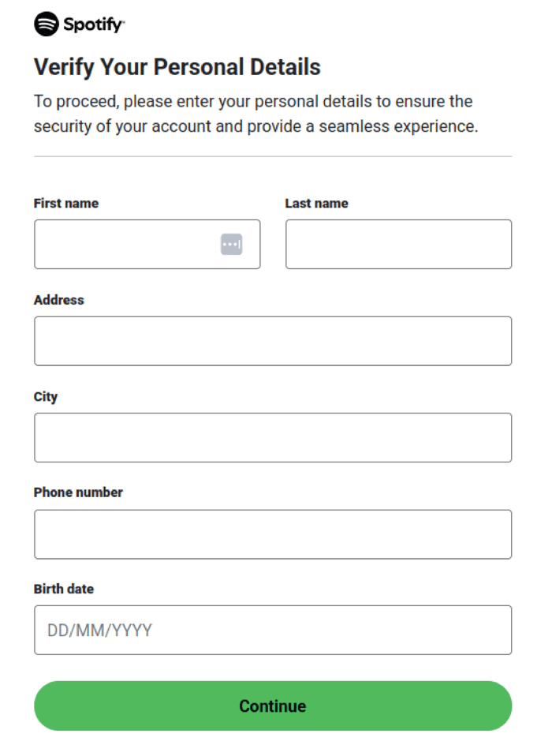552x756 pixels.
Task: Select the Last name input box
Action: point(397,244)
